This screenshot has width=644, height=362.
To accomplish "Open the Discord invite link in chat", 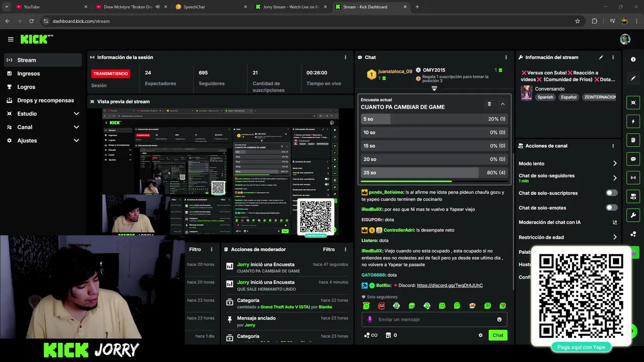I will [x=450, y=286].
